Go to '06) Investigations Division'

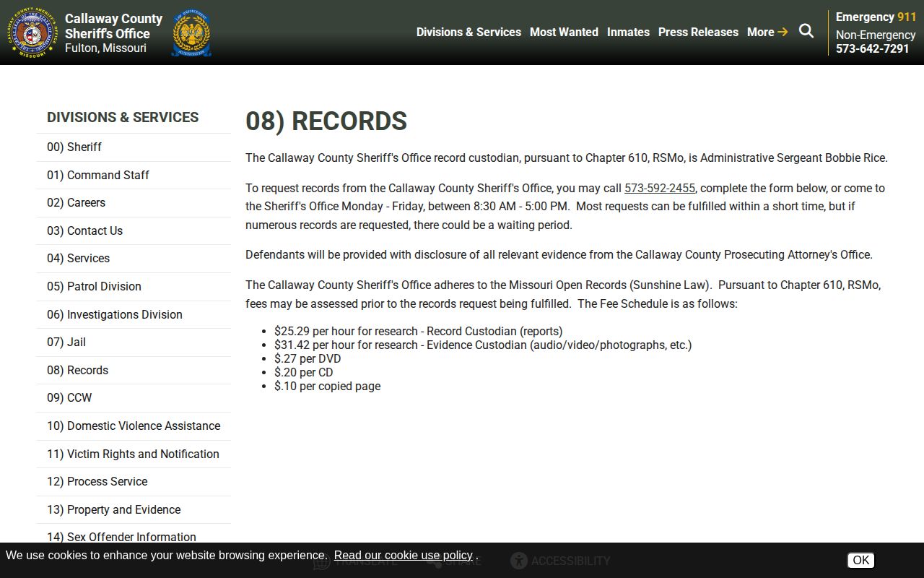tap(134, 315)
